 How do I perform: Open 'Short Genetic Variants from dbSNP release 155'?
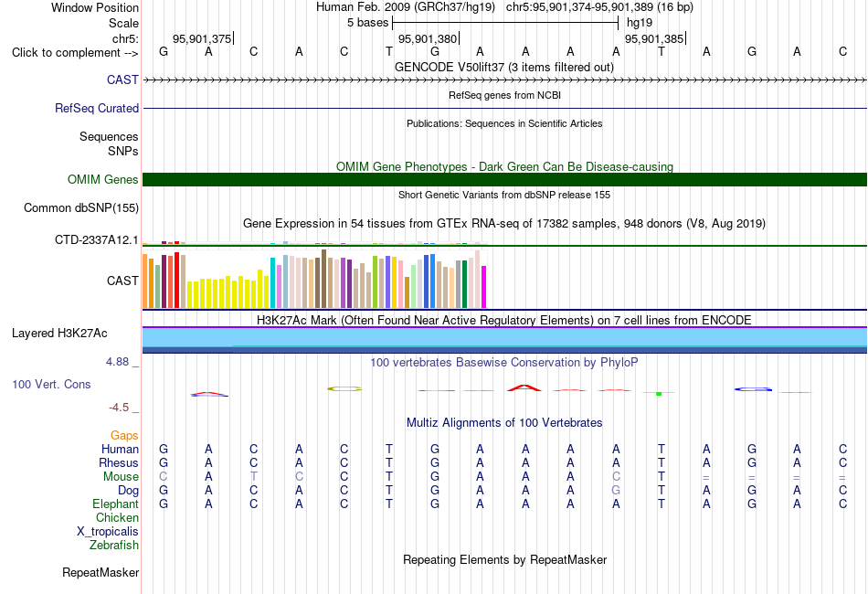(504, 195)
